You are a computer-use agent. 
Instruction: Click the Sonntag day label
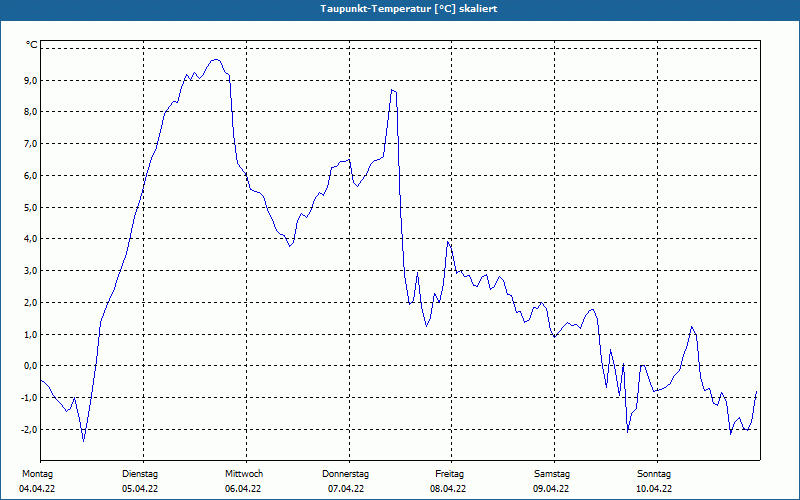coord(654,474)
